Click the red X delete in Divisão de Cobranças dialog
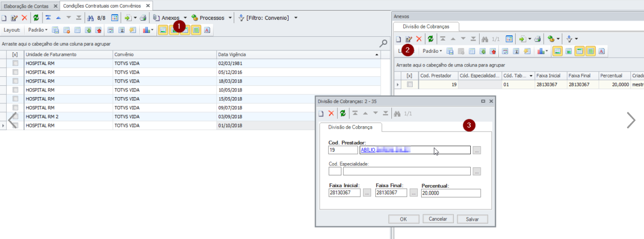The width and height of the screenshot is (644, 239). pos(331,113)
